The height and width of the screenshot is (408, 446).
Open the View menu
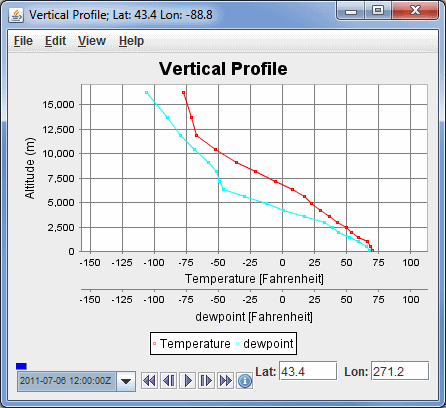92,41
